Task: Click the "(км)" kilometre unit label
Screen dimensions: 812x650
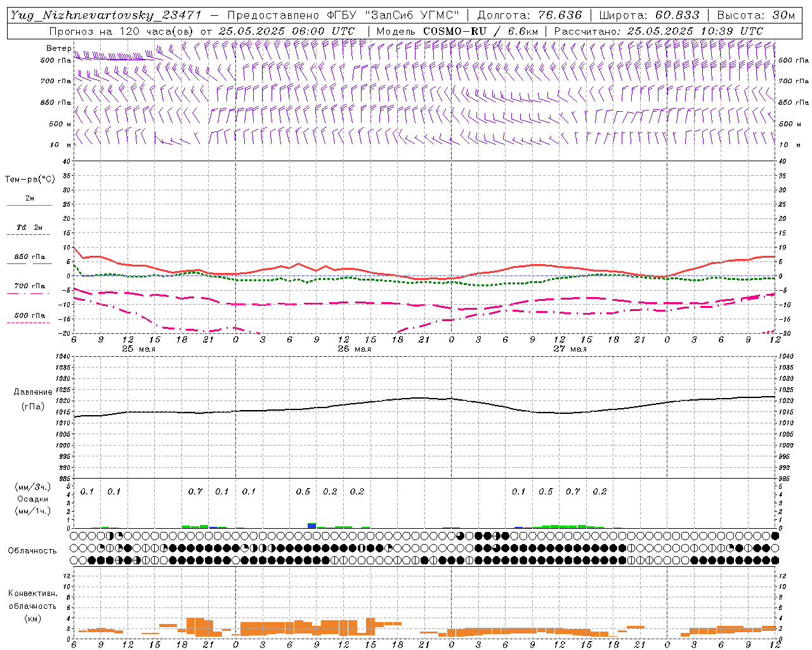Action: [x=32, y=618]
